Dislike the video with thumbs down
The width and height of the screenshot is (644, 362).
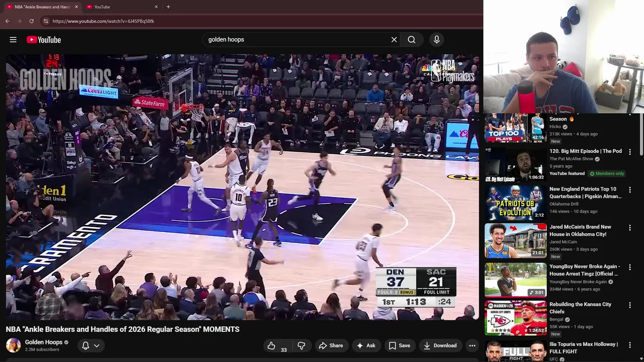click(x=301, y=345)
